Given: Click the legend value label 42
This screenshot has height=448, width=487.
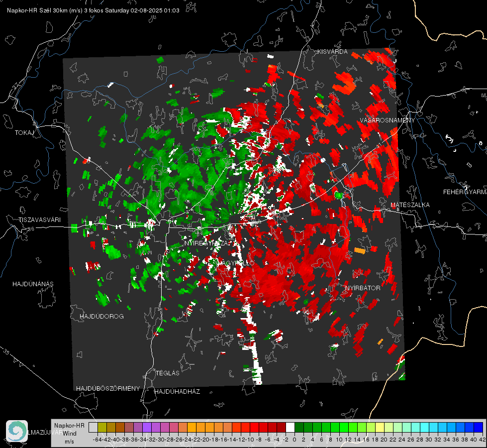Looking at the screenshot, I should [x=483, y=440].
